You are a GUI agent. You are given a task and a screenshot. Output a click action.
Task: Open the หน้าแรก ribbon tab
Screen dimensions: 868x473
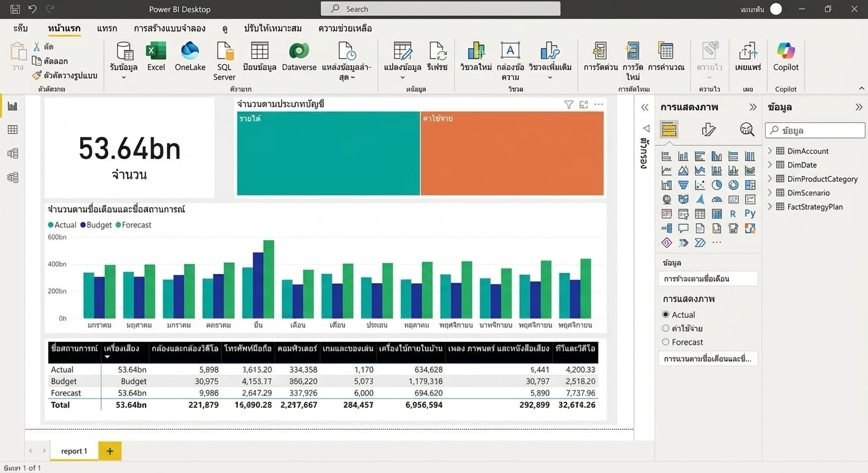[x=64, y=28]
